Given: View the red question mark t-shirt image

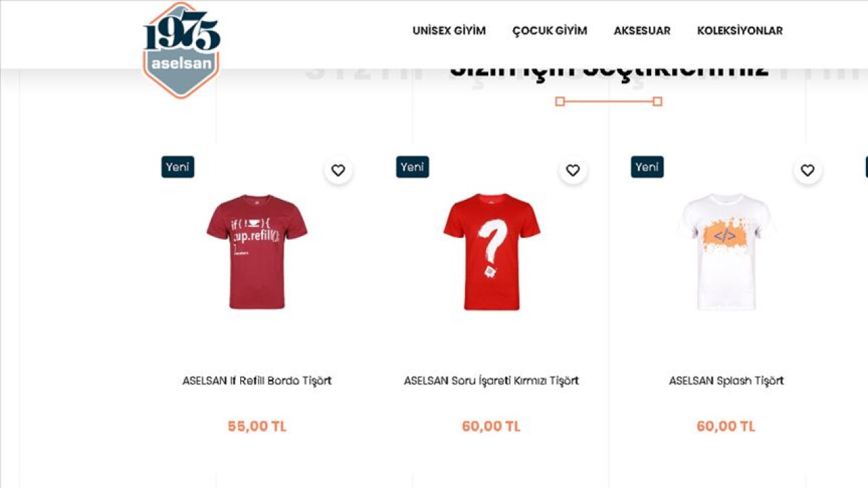Looking at the screenshot, I should [492, 251].
